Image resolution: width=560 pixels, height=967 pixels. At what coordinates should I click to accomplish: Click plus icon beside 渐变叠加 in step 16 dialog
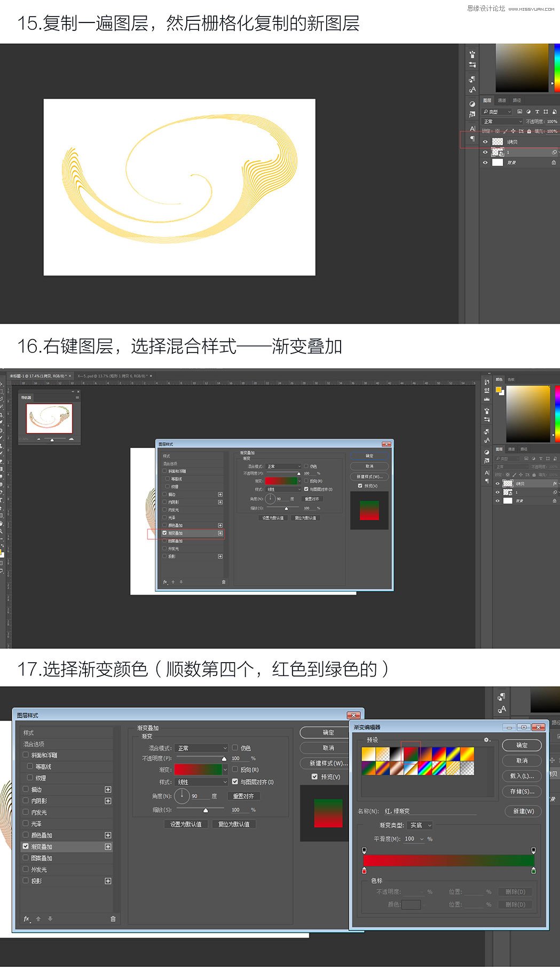tap(220, 533)
